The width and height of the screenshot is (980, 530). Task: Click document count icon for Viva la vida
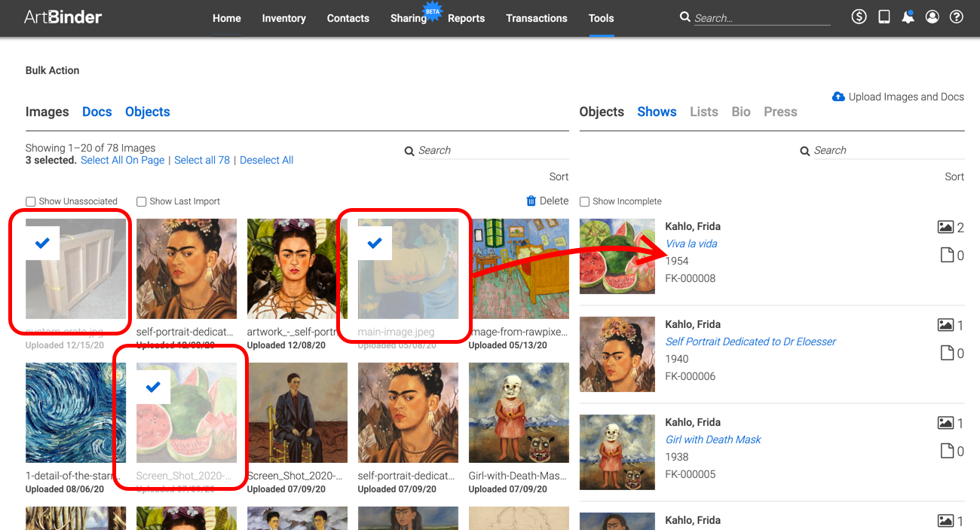[x=948, y=255]
